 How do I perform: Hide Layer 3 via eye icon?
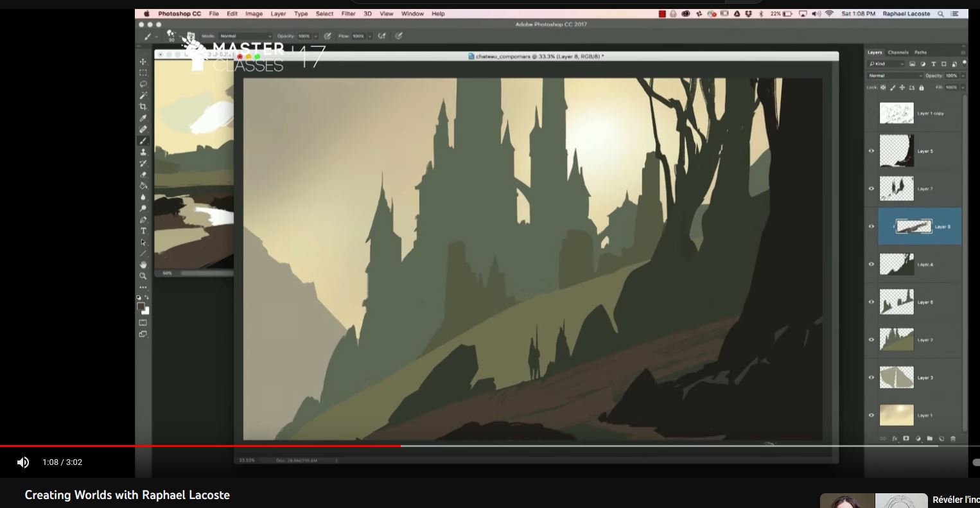click(x=871, y=378)
